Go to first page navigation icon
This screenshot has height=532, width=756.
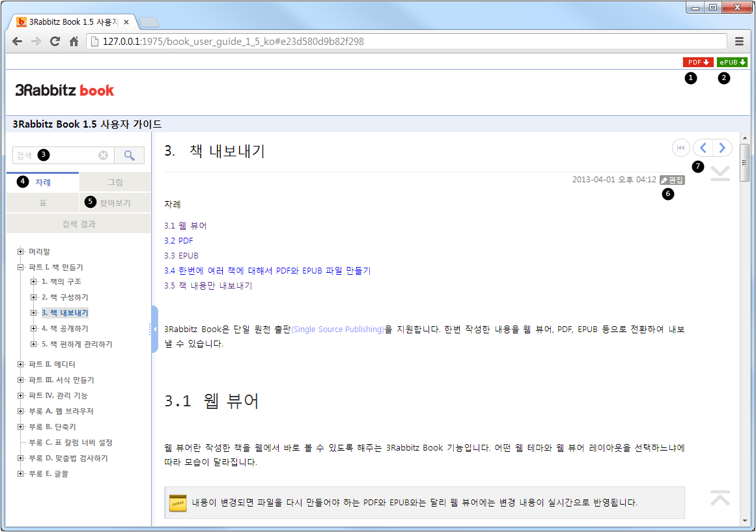[x=680, y=148]
